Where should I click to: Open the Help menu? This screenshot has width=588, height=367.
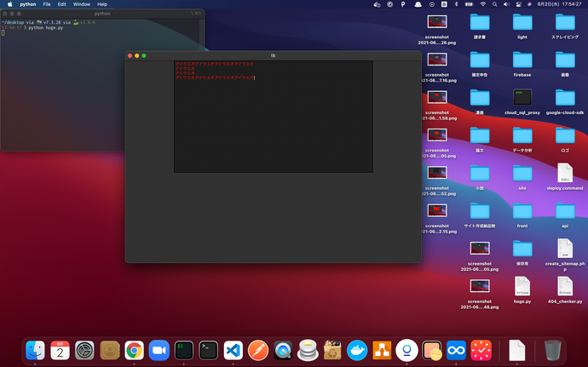coord(102,4)
